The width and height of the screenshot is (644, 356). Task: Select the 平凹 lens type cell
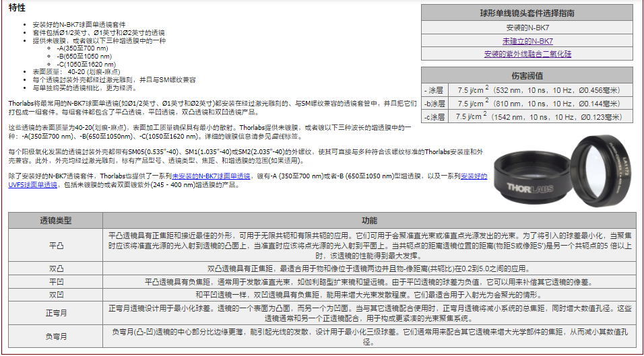[x=56, y=282]
